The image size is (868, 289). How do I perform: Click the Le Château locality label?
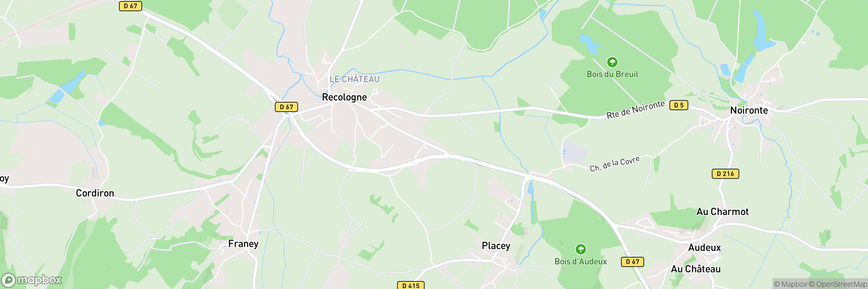(354, 79)
